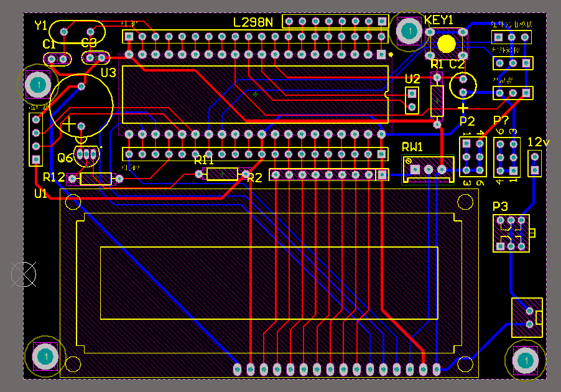This screenshot has height=392, width=561.
Task: Click the R11 resistor designator
Action: [x=204, y=160]
